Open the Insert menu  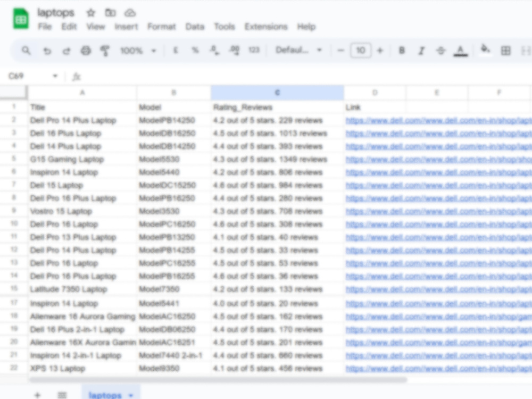point(126,27)
